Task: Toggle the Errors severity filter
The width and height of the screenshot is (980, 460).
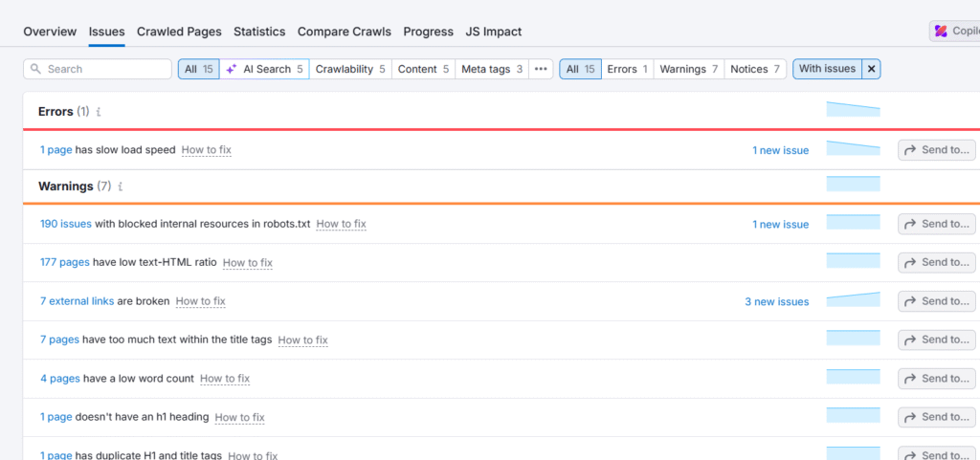Action: pos(627,69)
